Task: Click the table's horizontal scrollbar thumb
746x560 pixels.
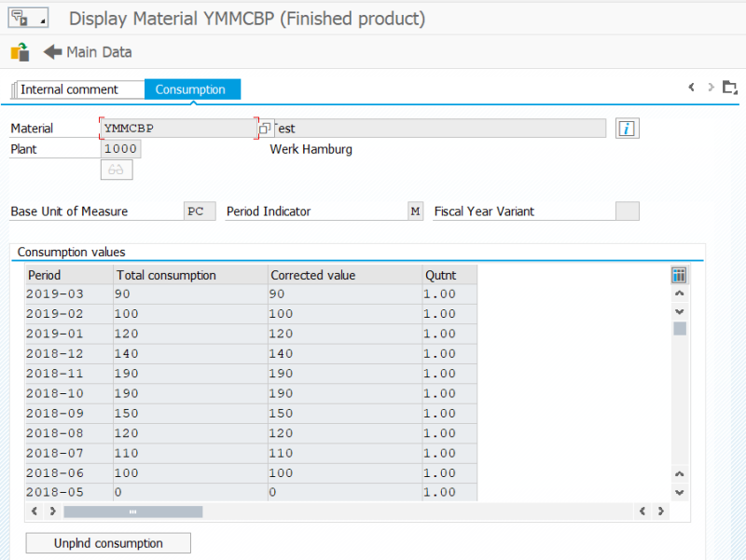Action: tap(133, 512)
